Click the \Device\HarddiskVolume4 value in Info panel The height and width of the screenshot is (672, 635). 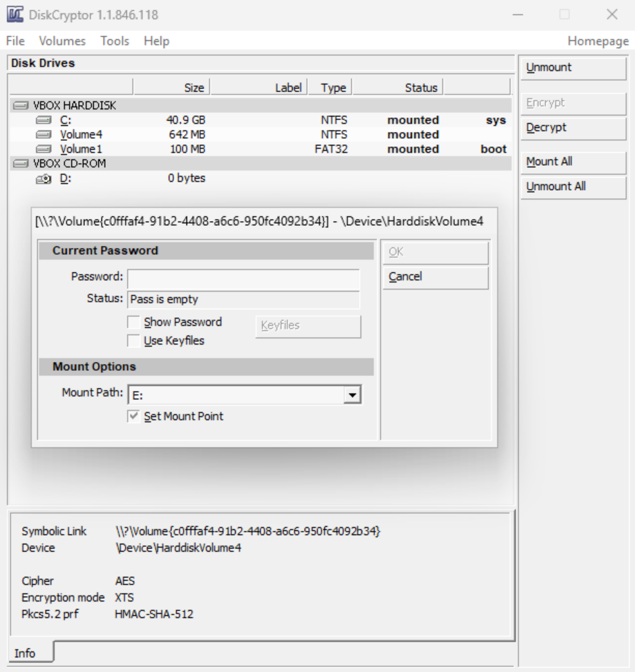(178, 548)
